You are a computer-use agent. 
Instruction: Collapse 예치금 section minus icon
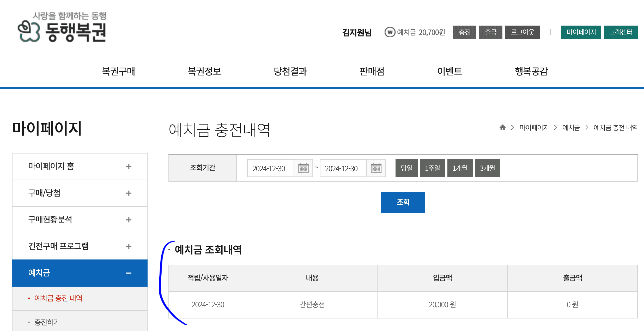point(129,273)
